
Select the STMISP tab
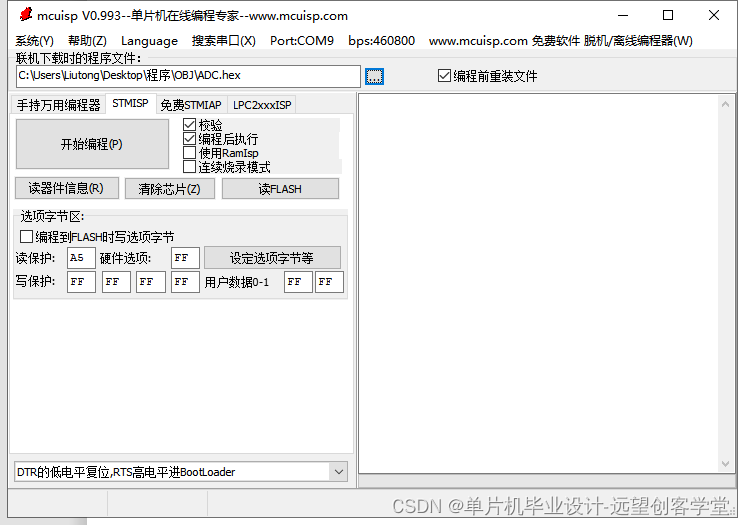pyautogui.click(x=130, y=104)
